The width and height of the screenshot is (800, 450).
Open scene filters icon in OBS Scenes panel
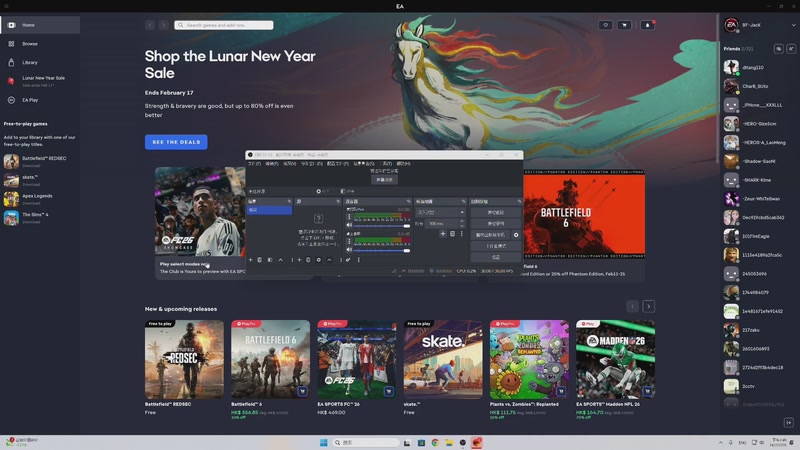pos(270,260)
